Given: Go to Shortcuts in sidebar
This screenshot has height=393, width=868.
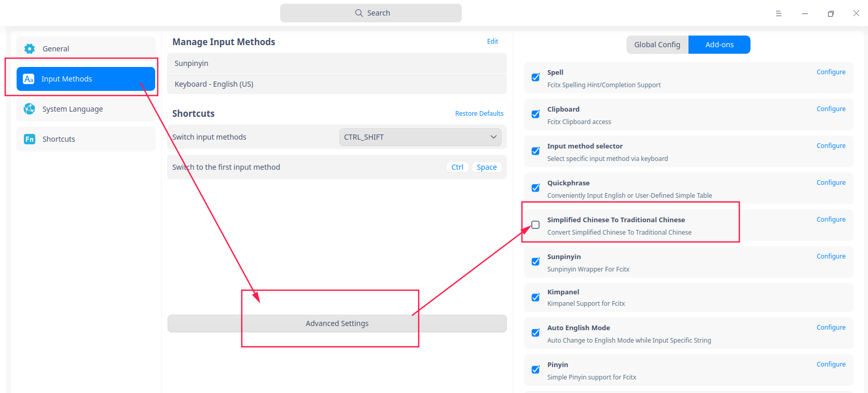Looking at the screenshot, I should [x=86, y=139].
